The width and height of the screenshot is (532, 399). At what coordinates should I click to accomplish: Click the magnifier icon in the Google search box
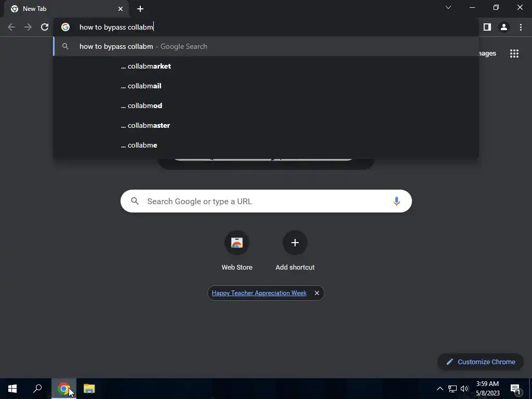135,201
